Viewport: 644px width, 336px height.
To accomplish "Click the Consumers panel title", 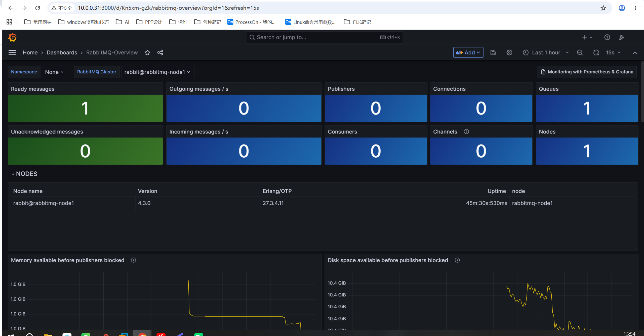I will 342,132.
